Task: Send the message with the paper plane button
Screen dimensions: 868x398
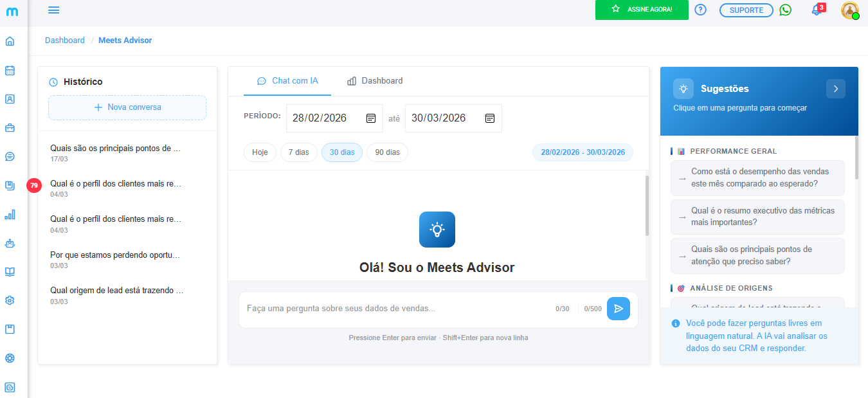Action: click(618, 309)
